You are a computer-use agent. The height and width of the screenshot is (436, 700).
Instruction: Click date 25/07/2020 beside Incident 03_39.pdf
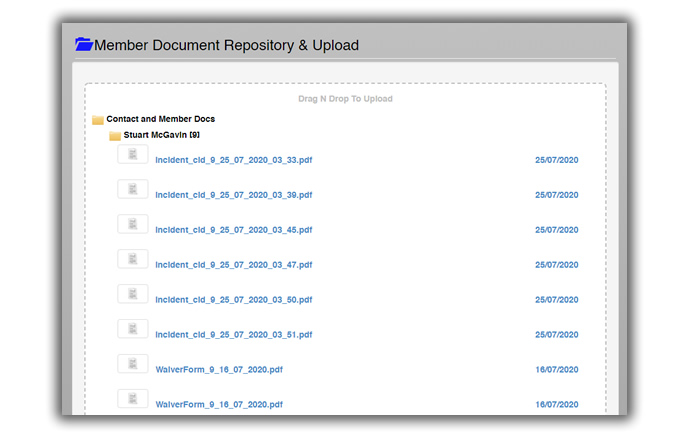point(556,195)
